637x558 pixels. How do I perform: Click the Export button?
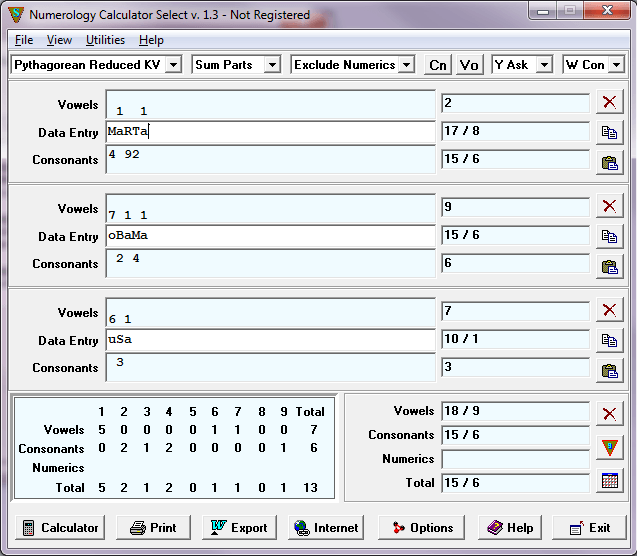[x=240, y=528]
